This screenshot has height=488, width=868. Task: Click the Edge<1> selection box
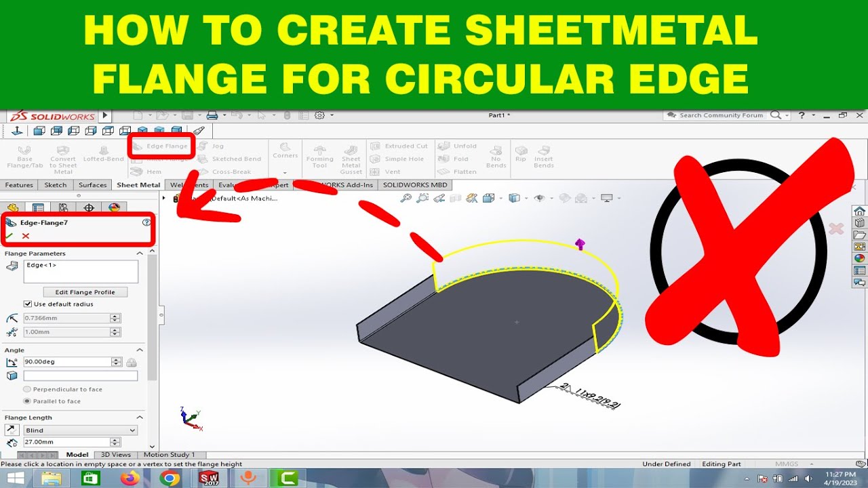click(x=81, y=271)
